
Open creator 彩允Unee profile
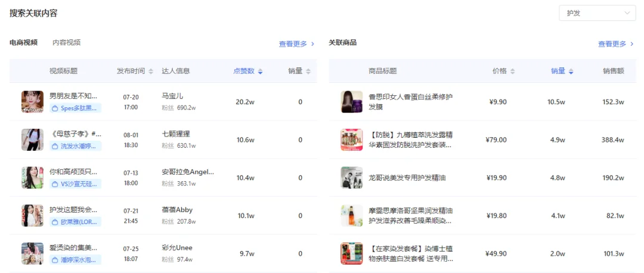click(x=177, y=247)
